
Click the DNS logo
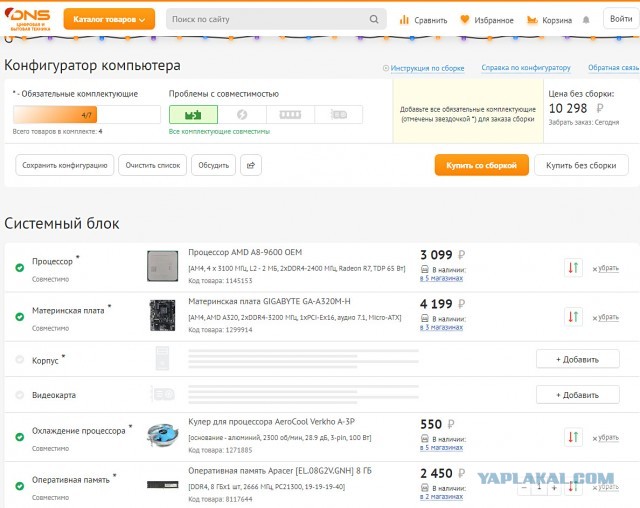pyautogui.click(x=27, y=19)
